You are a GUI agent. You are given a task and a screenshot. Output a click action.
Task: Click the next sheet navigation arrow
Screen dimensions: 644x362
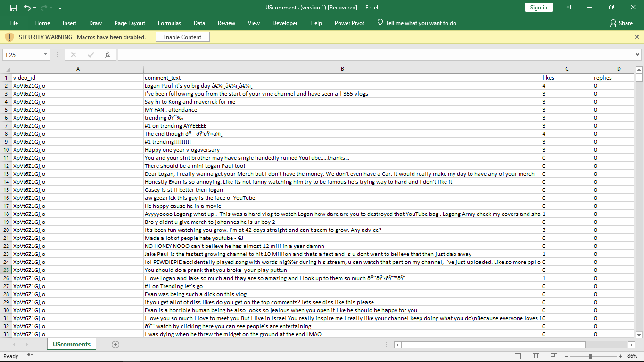click(27, 345)
